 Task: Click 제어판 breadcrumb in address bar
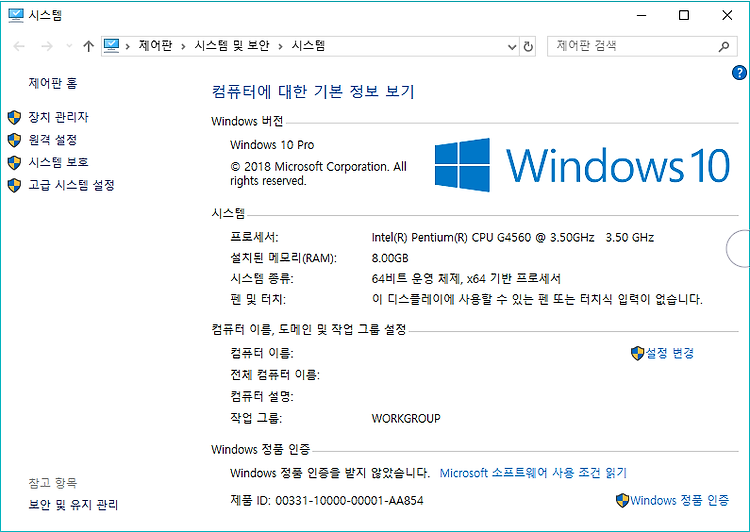tap(155, 46)
